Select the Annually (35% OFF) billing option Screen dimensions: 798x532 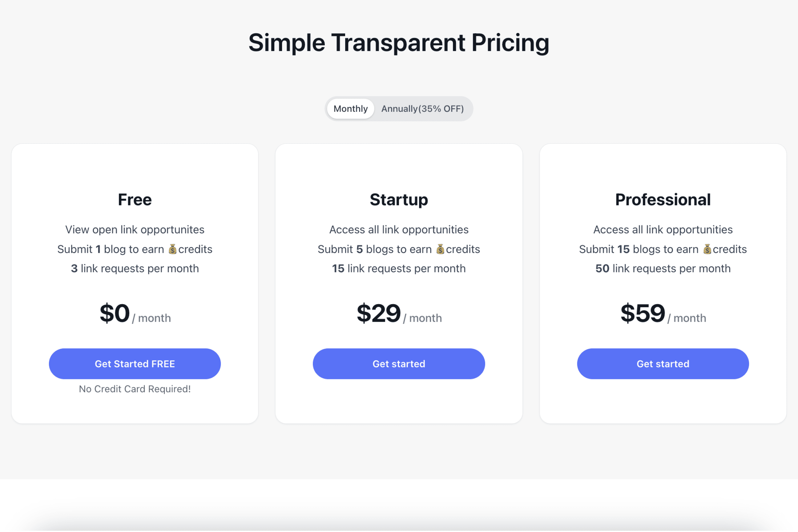pos(422,109)
